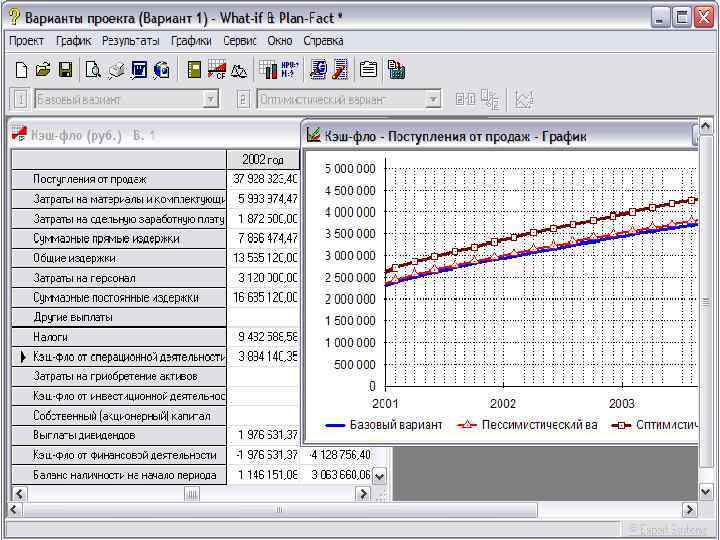Select Кэш-фло от операционной деятельности row
Viewport: 720px width, 540px height.
(119, 357)
